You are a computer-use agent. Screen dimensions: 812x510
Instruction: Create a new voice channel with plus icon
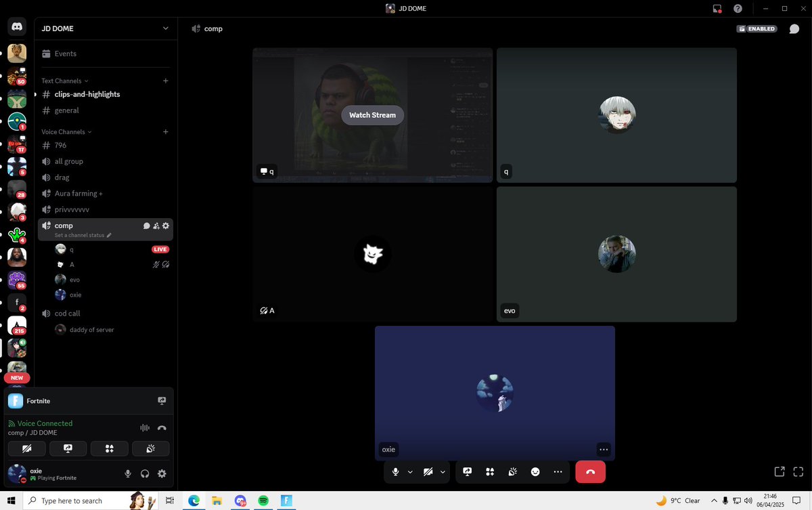point(166,132)
